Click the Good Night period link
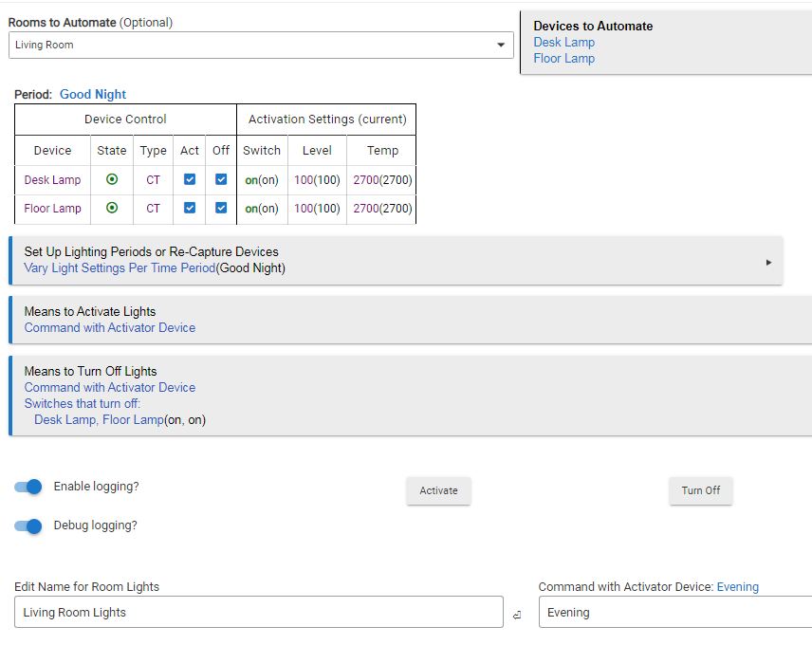Image resolution: width=812 pixels, height=645 pixels. (93, 94)
